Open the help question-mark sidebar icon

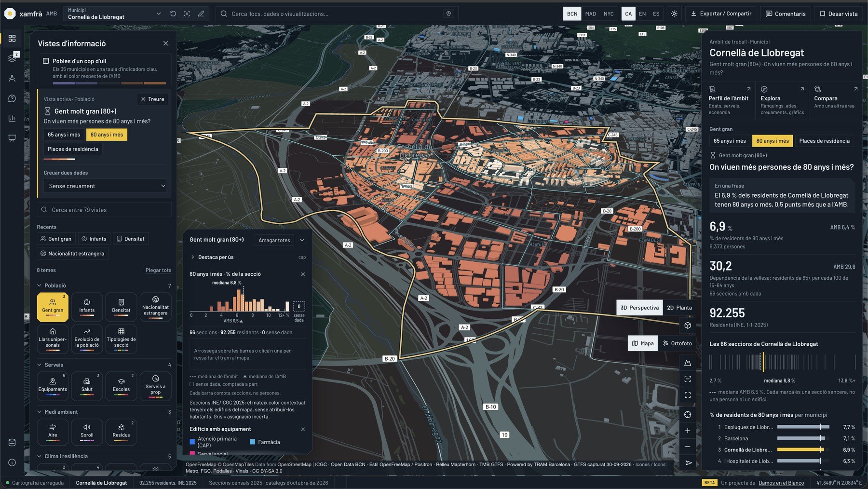[12, 98]
